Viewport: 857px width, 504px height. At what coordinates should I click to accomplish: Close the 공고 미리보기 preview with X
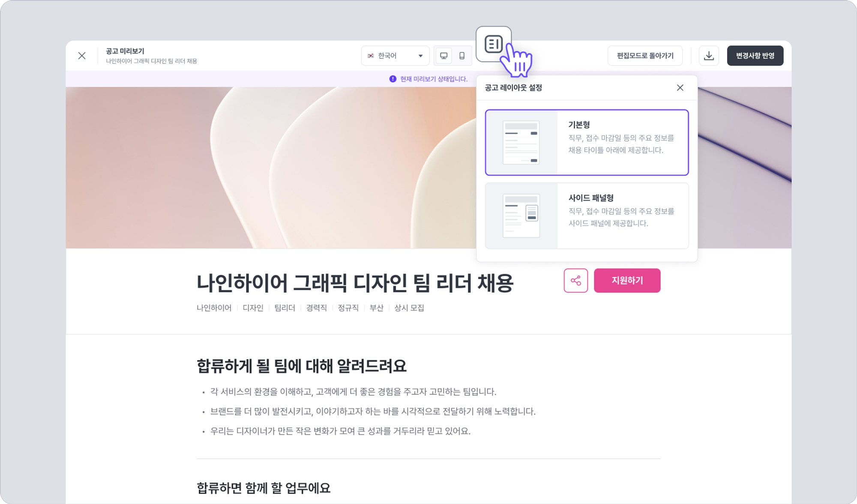point(82,56)
